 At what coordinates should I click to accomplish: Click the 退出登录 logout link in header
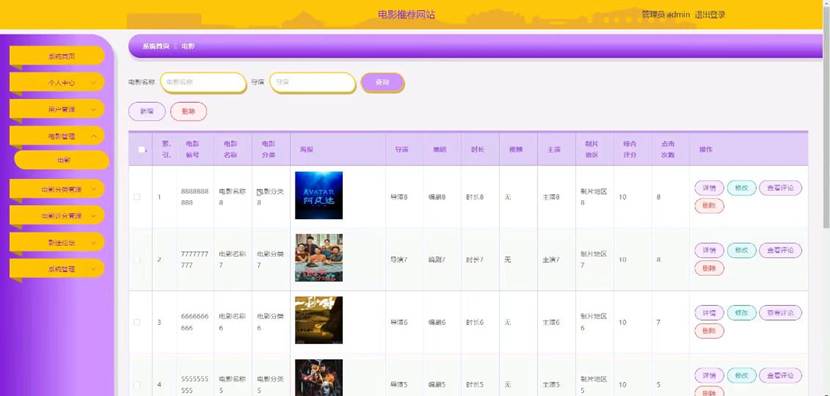(710, 15)
